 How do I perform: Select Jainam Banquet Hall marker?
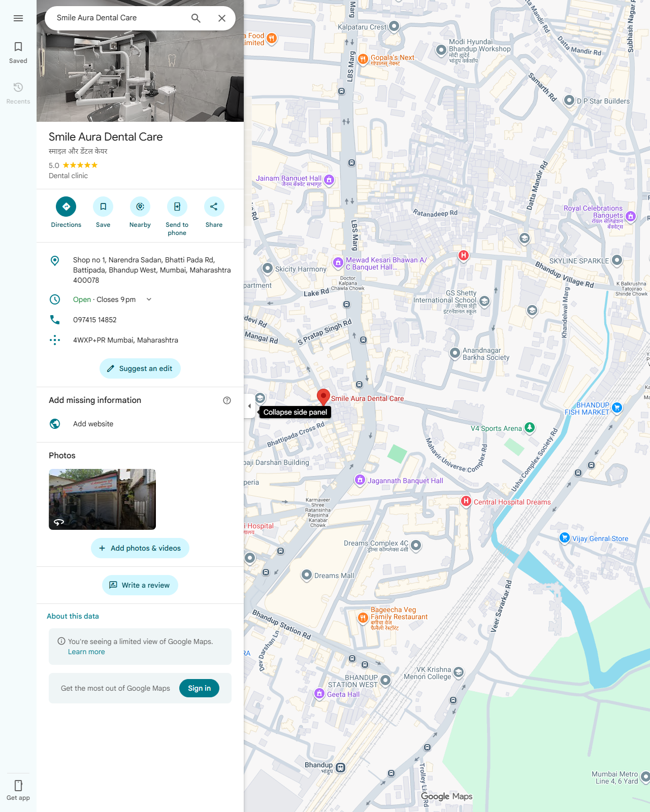click(x=329, y=180)
